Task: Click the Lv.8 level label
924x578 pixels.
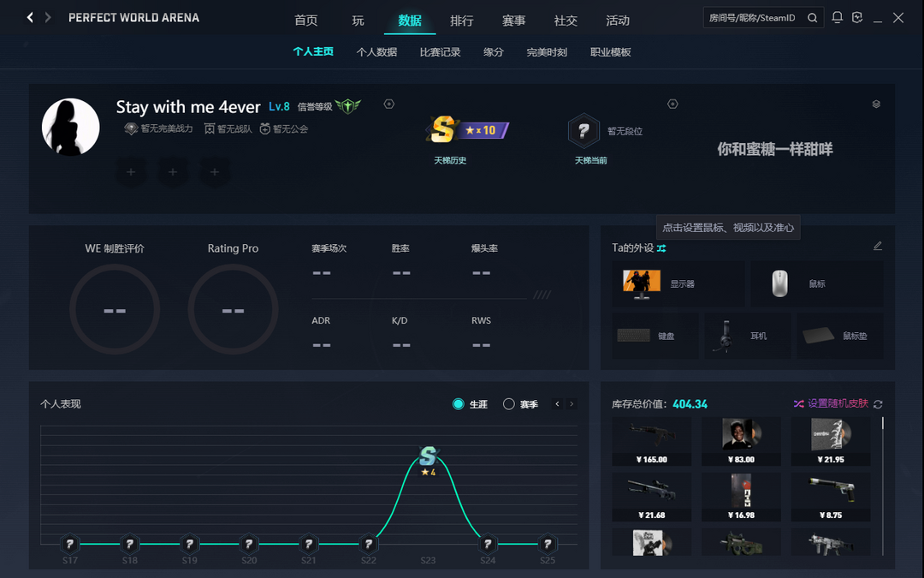Action: (279, 107)
